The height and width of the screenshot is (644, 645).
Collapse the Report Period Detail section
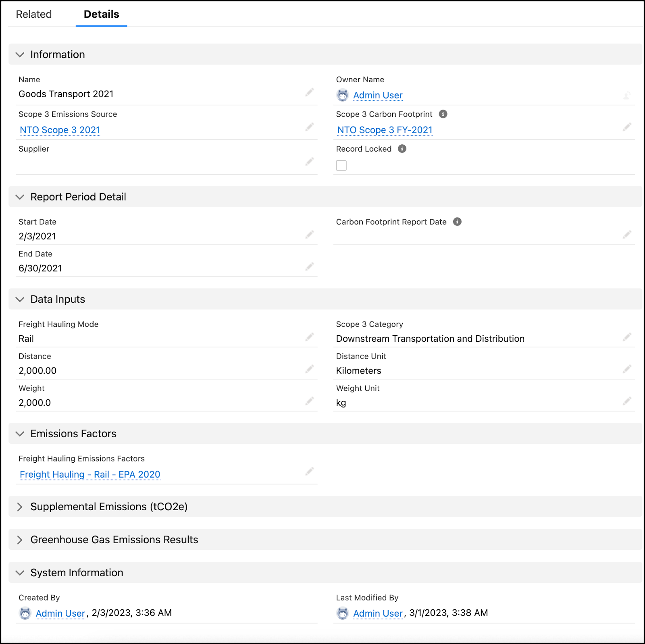[x=20, y=197]
